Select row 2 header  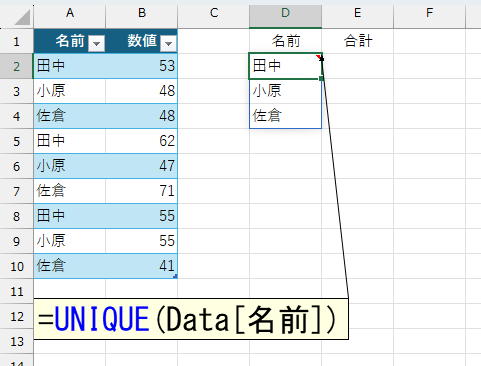(x=17, y=66)
